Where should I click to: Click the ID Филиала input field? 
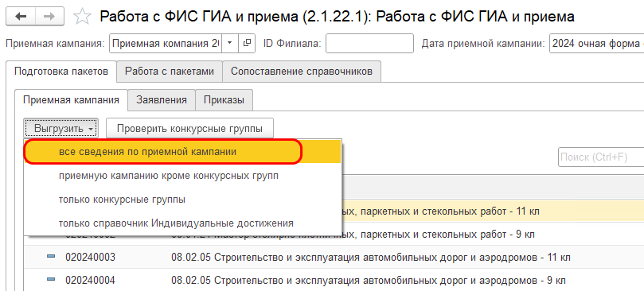pos(369,43)
